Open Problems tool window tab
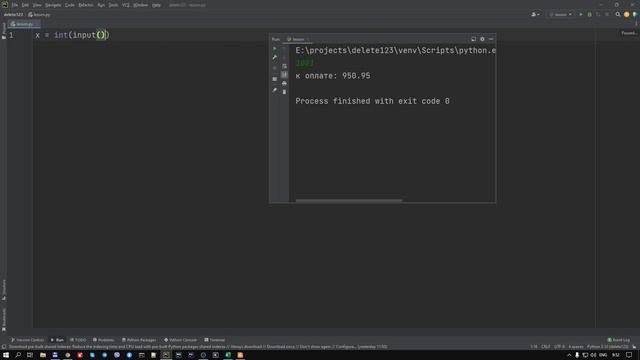Viewport: 640px width, 360px height. (103, 340)
